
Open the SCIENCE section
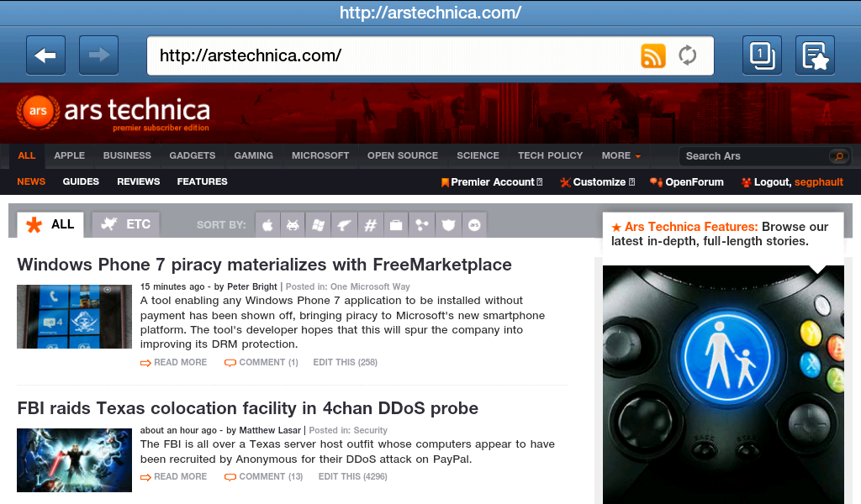478,155
